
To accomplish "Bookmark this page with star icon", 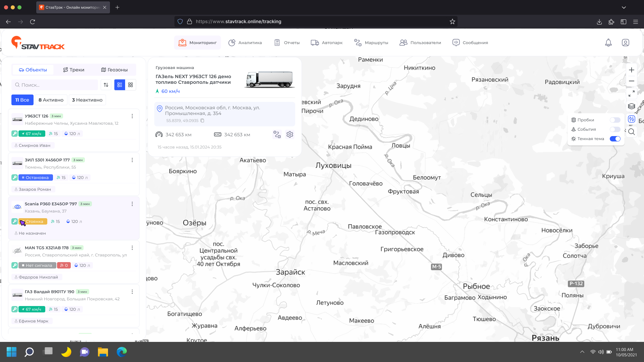I will (452, 21).
